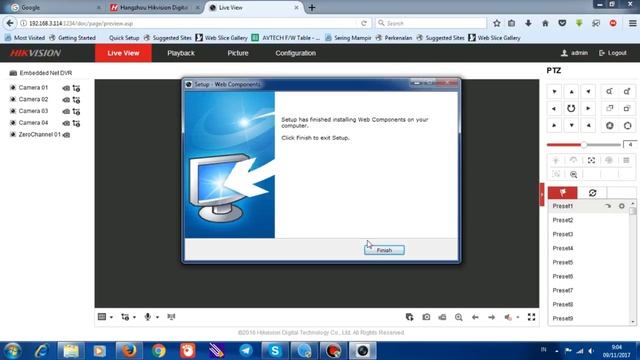Select Preset2 in the preset list
The width and height of the screenshot is (640, 360).
[x=563, y=220]
